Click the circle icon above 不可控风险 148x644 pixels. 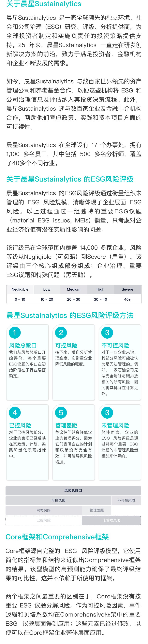click(x=107, y=332)
